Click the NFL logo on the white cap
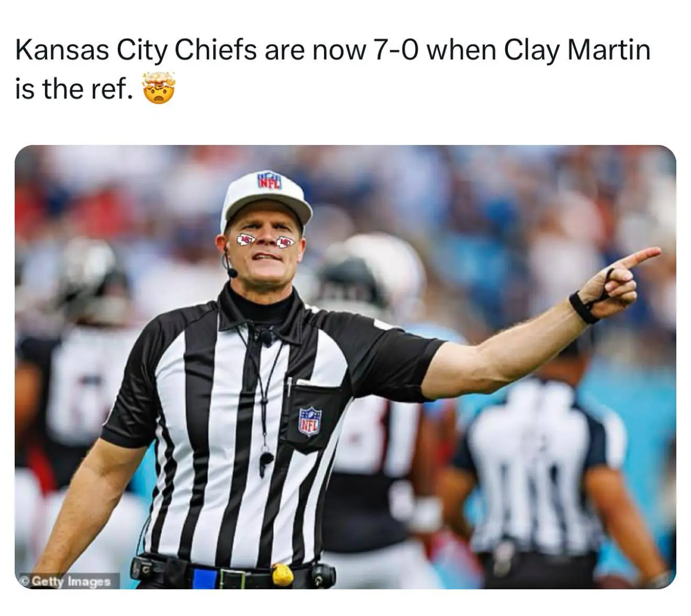This screenshot has width=691, height=616. click(269, 180)
